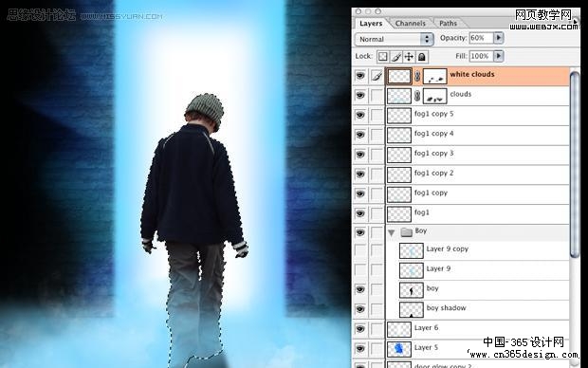Switch to the Layers tab
Image resolution: width=588 pixels, height=368 pixels.
click(x=371, y=24)
